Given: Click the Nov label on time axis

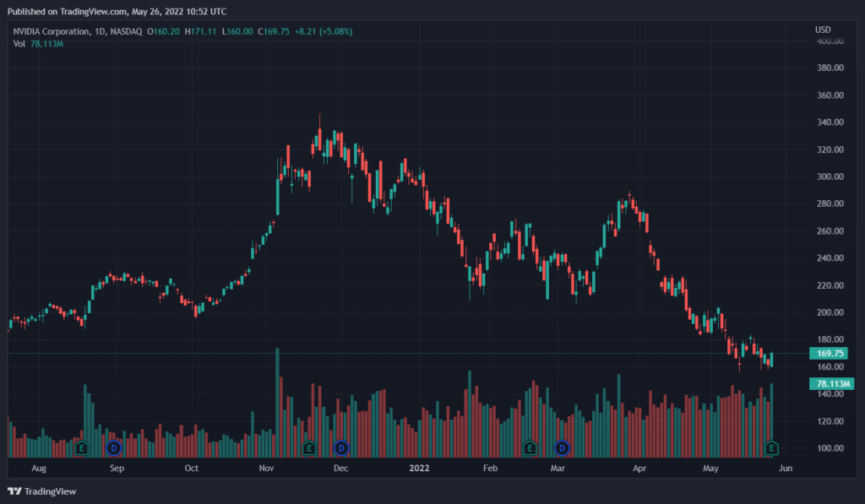Looking at the screenshot, I should 267,467.
